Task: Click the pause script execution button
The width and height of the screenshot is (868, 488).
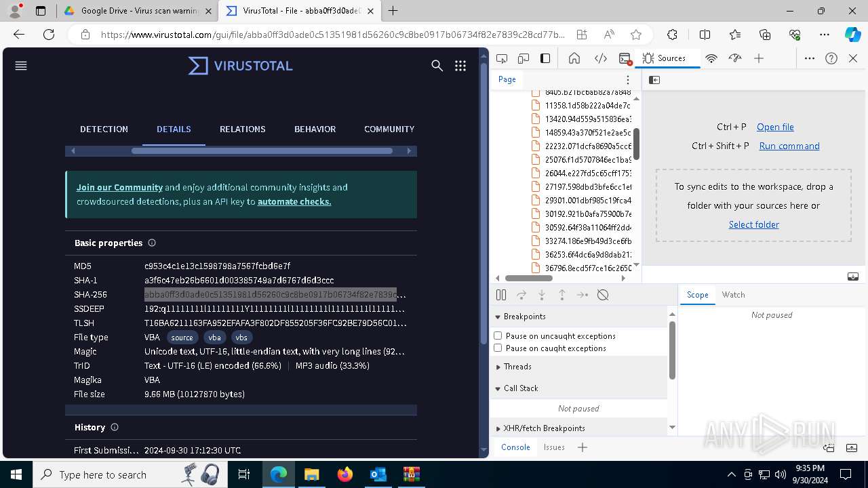Action: pyautogui.click(x=501, y=295)
